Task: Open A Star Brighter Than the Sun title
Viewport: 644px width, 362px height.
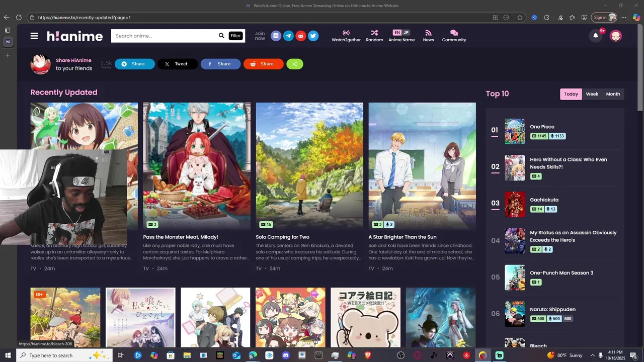Action: pos(403,237)
